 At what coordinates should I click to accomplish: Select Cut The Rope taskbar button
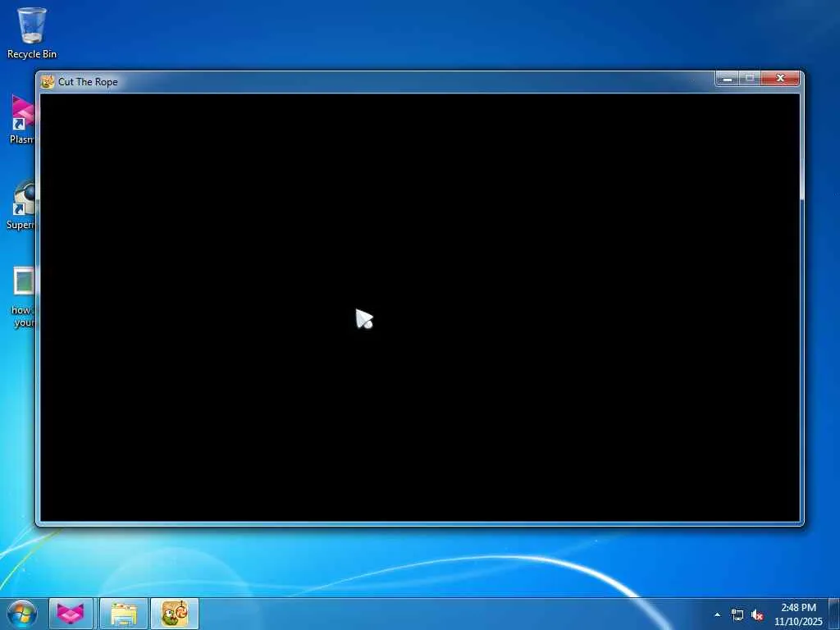coord(175,614)
